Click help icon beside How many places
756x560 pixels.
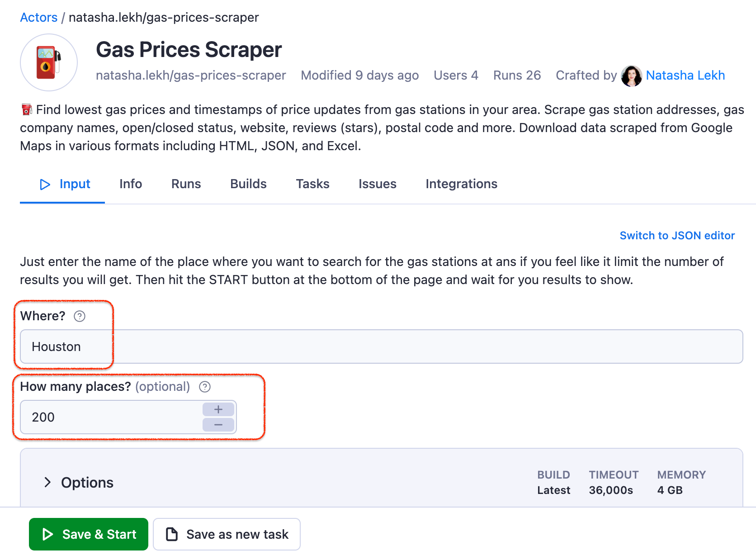coord(205,387)
